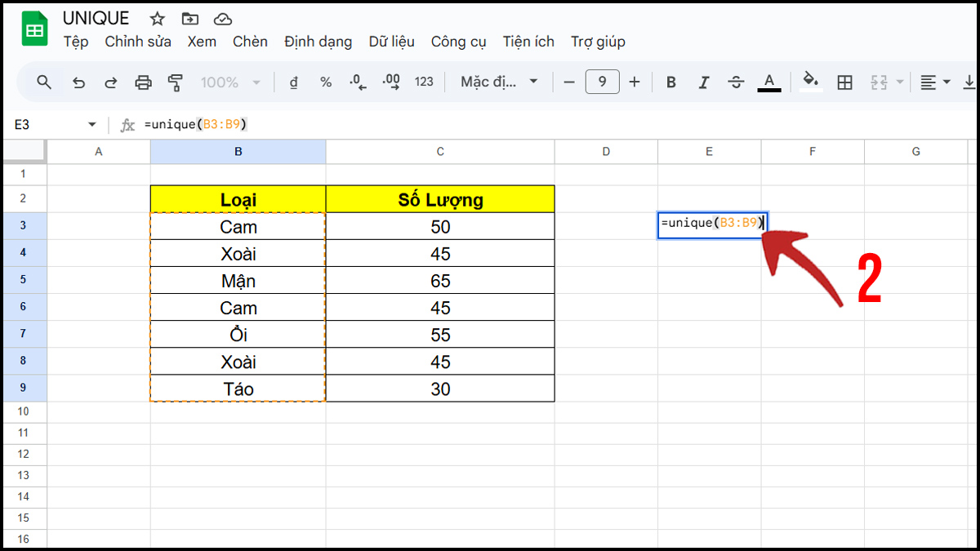Screen dimensions: 980x551
Task: Apply strikethrough formatting
Action: tap(736, 82)
